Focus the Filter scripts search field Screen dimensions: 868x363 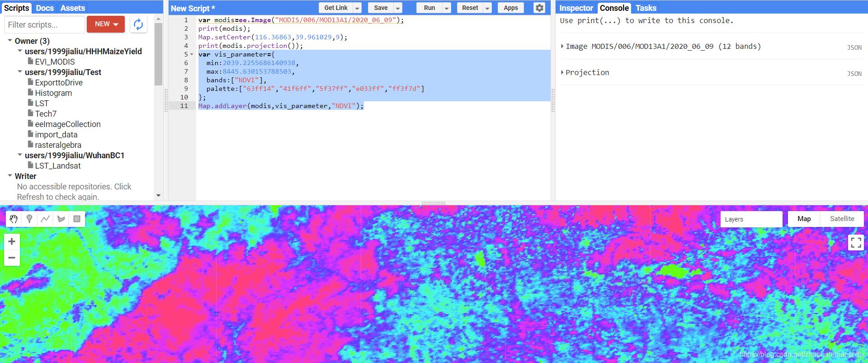point(44,24)
